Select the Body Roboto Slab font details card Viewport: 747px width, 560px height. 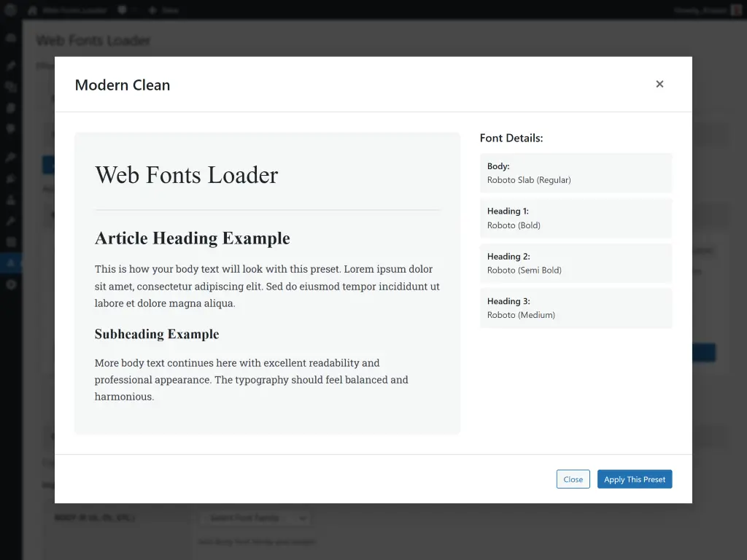(x=576, y=173)
